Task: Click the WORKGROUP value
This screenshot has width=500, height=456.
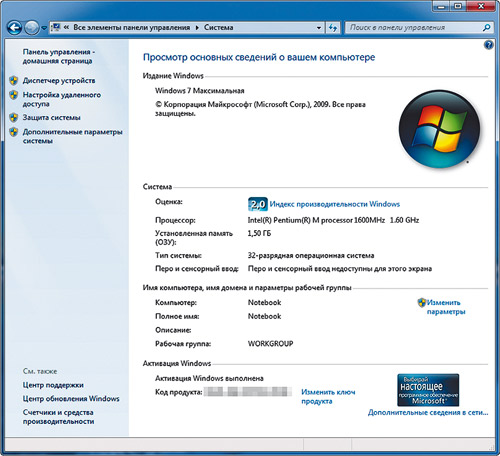Action: click(x=270, y=344)
